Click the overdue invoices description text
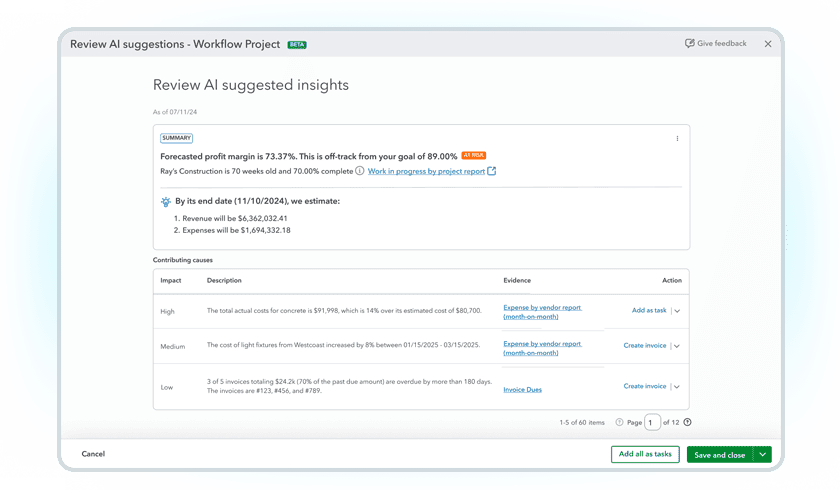840x490 pixels. 349,386
